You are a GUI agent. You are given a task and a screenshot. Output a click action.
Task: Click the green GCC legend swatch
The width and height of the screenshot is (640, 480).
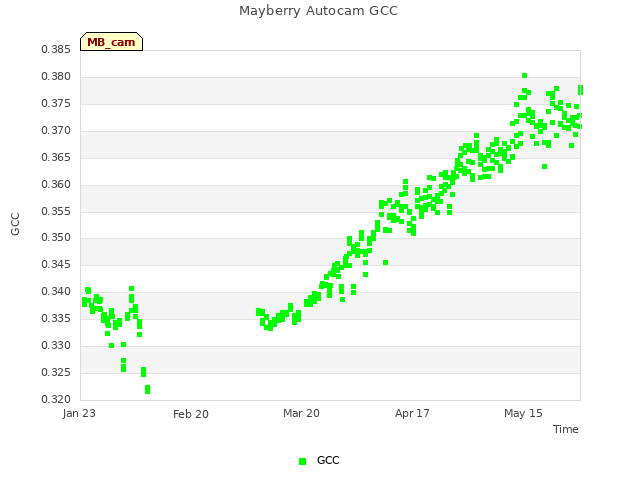[302, 461]
